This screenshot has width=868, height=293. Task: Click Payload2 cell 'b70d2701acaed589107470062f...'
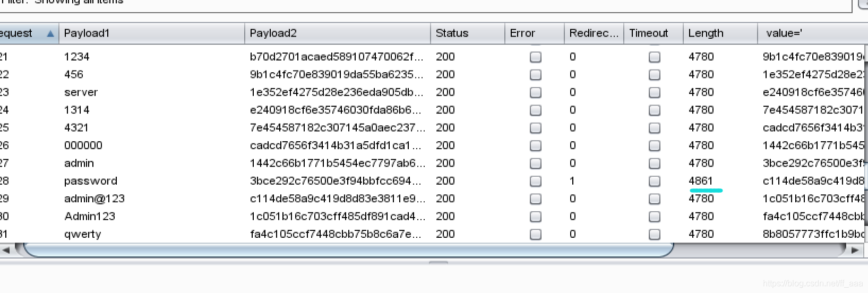click(337, 57)
